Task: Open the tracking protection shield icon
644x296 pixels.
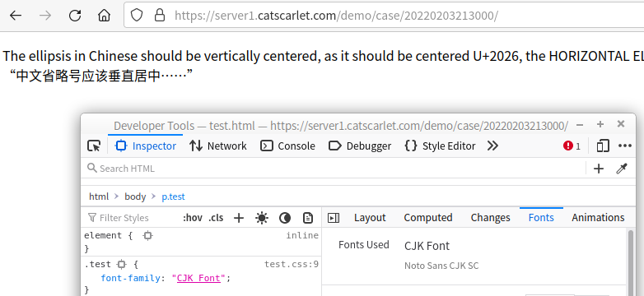Action: 137,16
